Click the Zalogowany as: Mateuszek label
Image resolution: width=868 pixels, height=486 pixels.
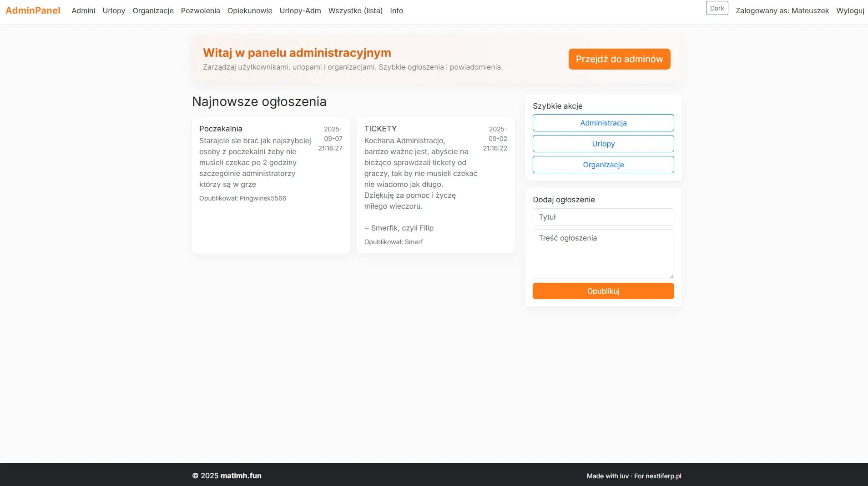pyautogui.click(x=782, y=10)
